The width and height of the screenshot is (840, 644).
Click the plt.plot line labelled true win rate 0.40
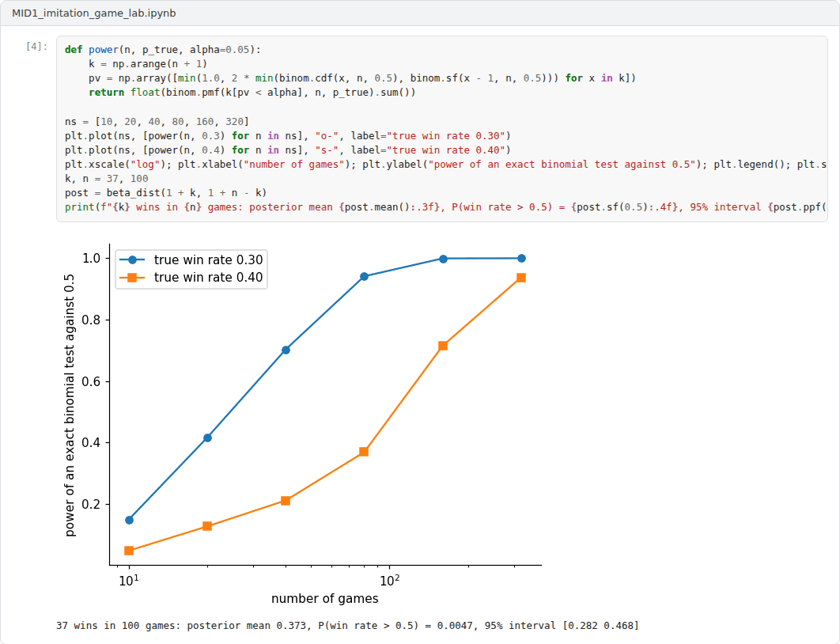[288, 150]
